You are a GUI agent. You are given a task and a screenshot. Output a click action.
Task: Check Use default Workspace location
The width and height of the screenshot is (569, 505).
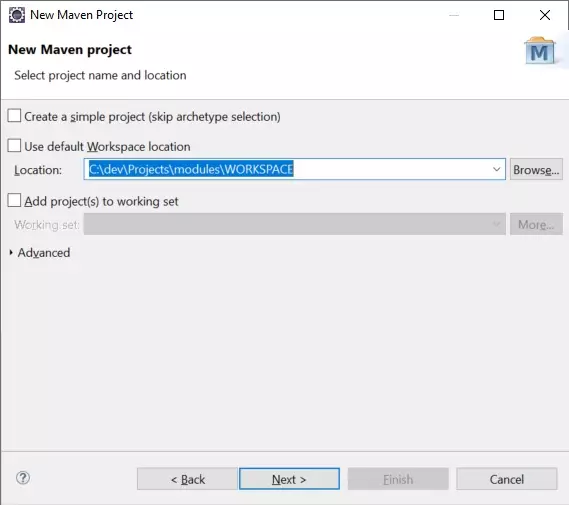pyautogui.click(x=14, y=145)
